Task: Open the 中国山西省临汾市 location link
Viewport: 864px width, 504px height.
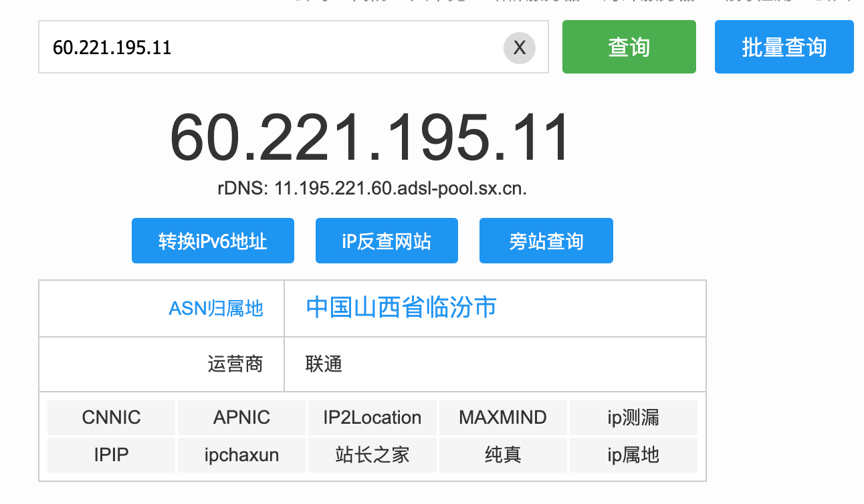Action: [401, 307]
